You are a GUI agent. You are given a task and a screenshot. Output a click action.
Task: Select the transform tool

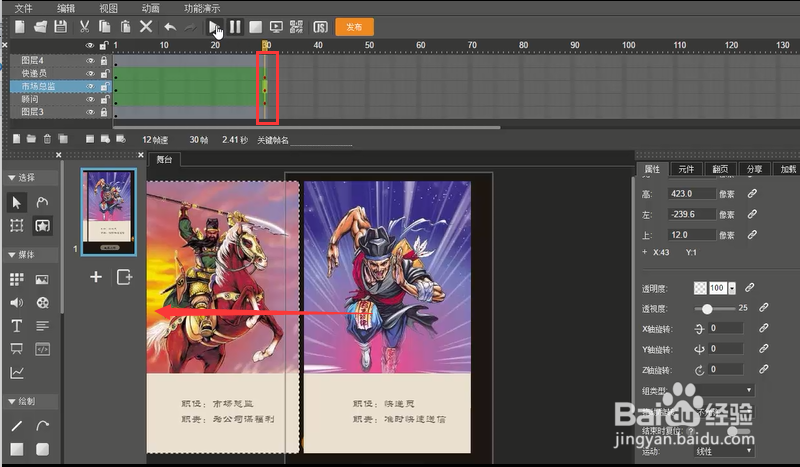pos(16,226)
